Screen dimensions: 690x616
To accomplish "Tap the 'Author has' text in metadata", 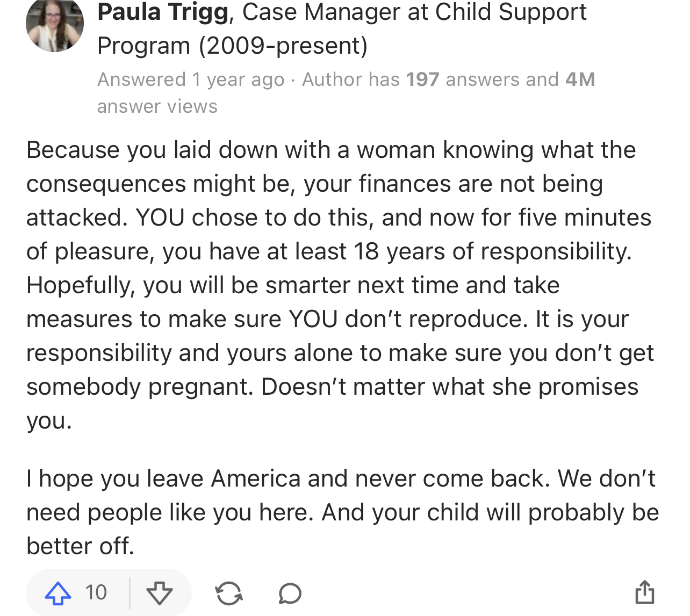I will click(351, 79).
